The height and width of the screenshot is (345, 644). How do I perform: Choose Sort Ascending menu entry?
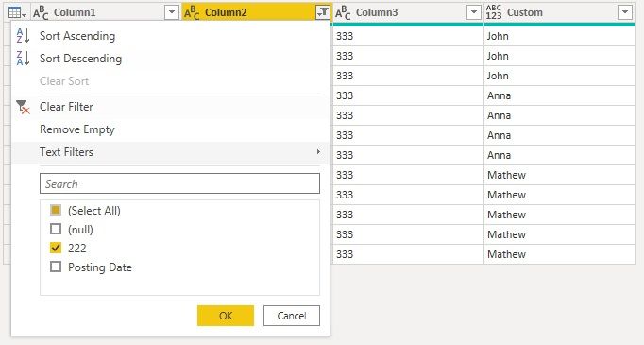(x=171, y=36)
